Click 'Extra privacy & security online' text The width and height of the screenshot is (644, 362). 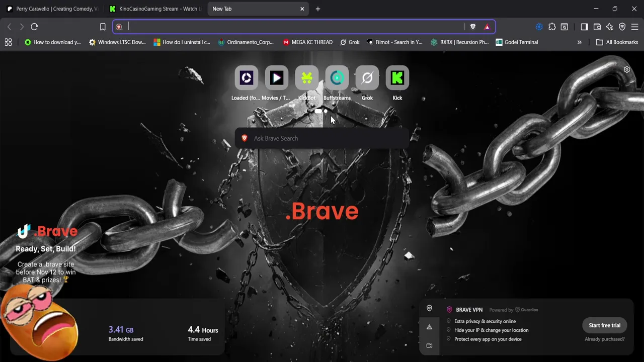(x=485, y=321)
